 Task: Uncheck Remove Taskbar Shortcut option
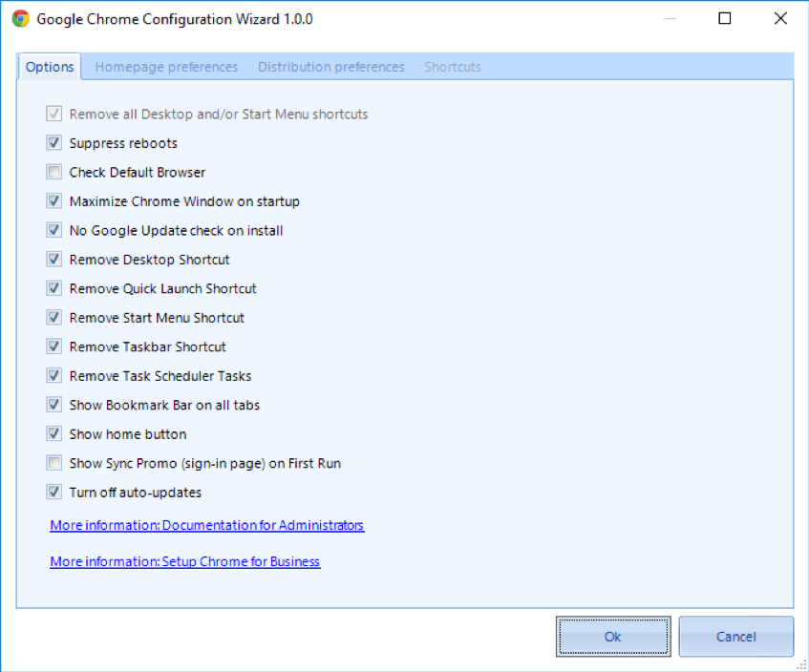coord(54,346)
